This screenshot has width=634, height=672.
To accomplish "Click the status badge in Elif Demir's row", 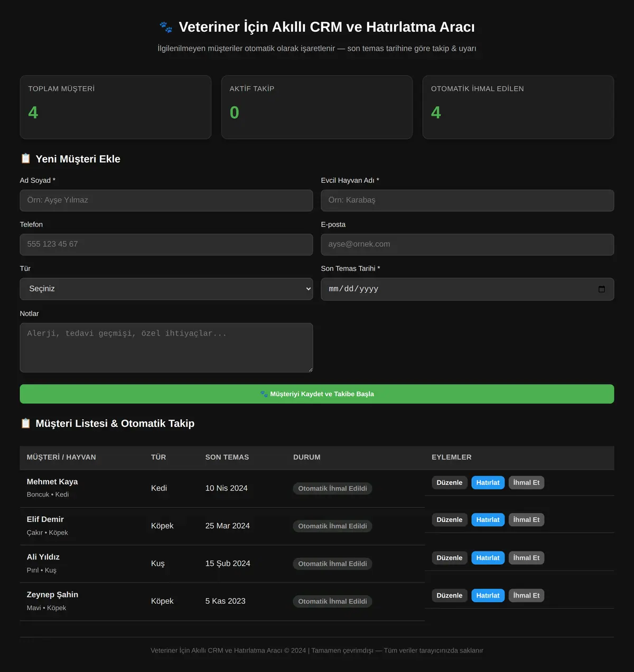I will pyautogui.click(x=332, y=526).
